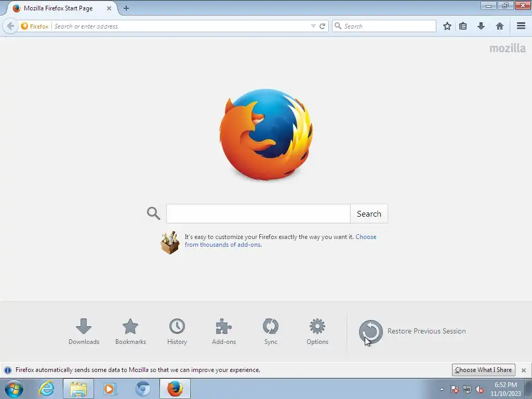532x399 pixels.
Task: Open the toolbar downloads arrow
Action: click(481, 26)
